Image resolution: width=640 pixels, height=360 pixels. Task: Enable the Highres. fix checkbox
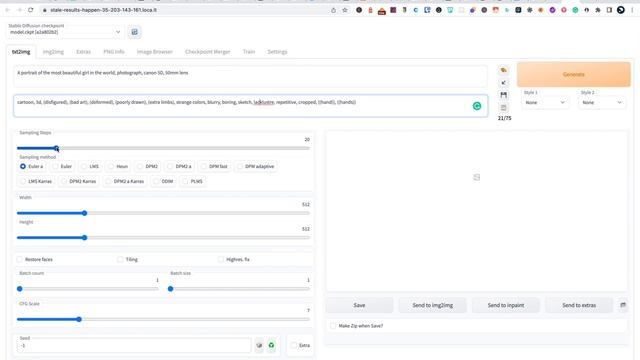(x=221, y=259)
